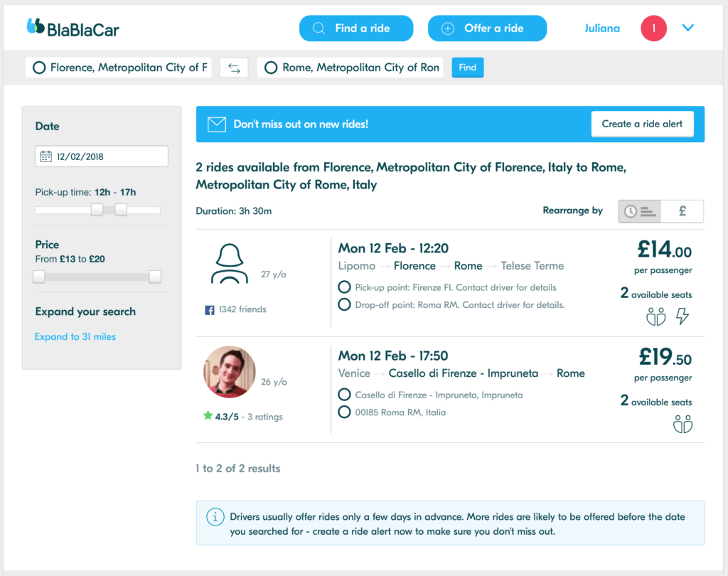Sort rides by time using the clock icon
This screenshot has height=576, width=728.
(640, 211)
